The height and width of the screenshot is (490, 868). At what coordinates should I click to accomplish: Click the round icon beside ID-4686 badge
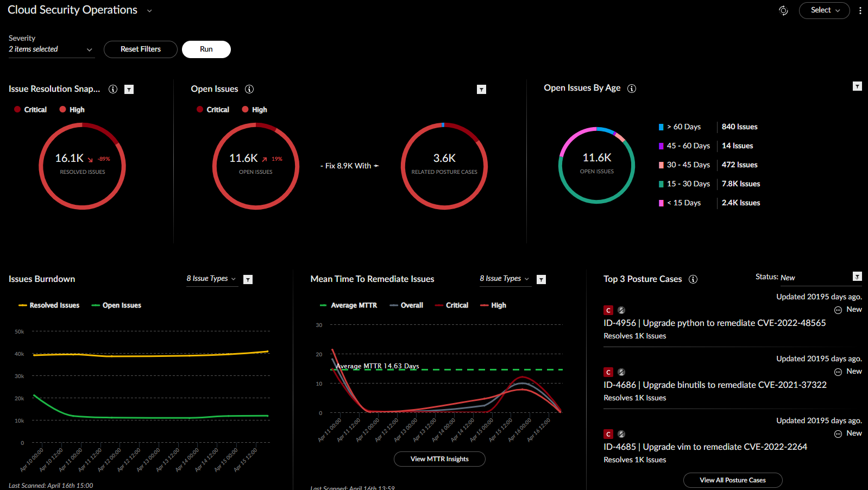[621, 372]
